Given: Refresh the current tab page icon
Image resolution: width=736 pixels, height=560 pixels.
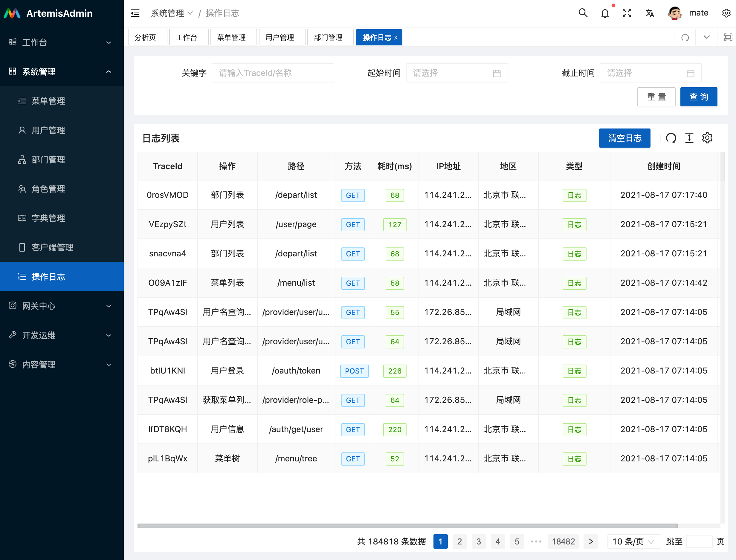Looking at the screenshot, I should (685, 37).
